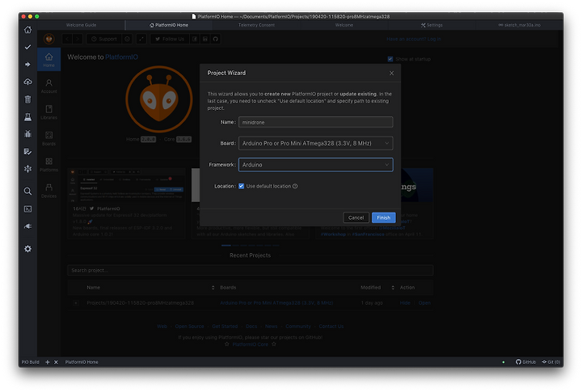Click the Community footer link

point(298,327)
